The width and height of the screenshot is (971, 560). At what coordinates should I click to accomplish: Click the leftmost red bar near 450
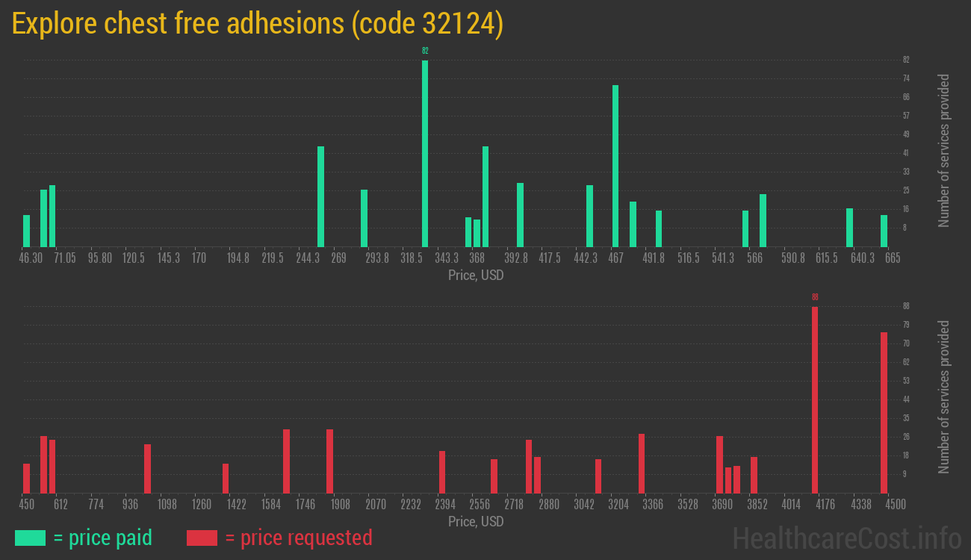pyautogui.click(x=27, y=478)
